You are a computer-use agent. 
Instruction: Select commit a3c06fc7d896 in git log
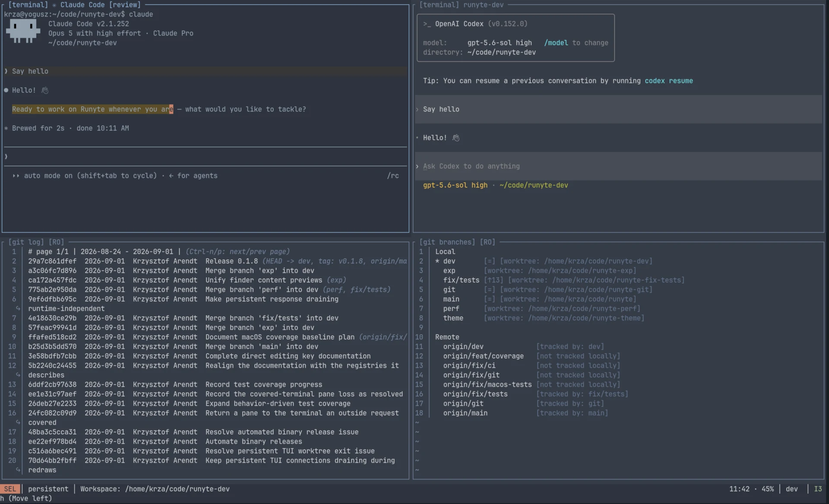point(171,271)
